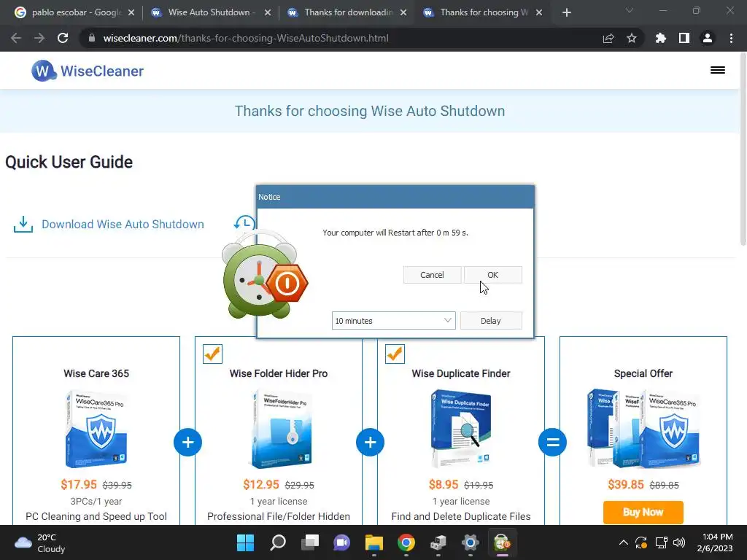
Task: Click the Wise Duplicate Finder box image
Action: click(461, 429)
